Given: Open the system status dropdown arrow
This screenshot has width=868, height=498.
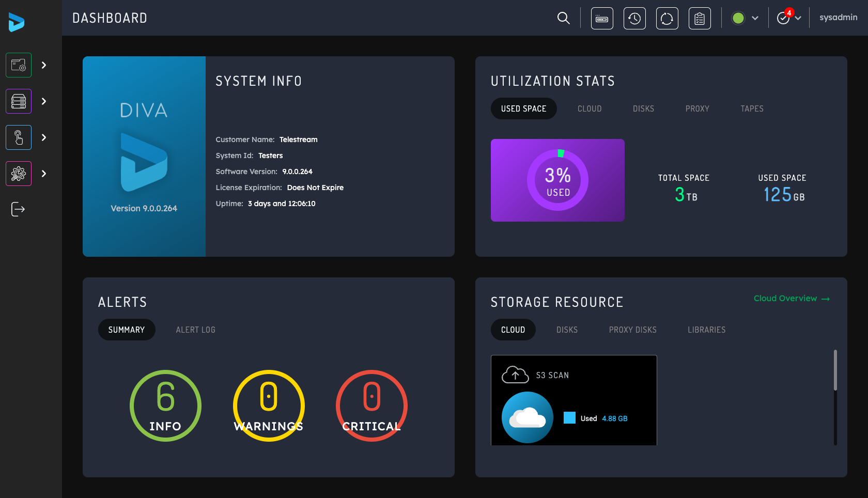Looking at the screenshot, I should coord(755,18).
